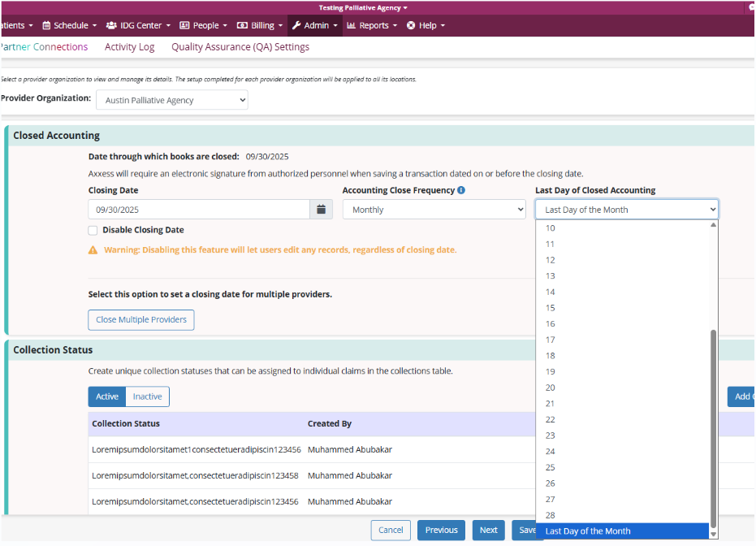
Task: Open Quality Assurance (QA) Settings tab
Action: (240, 47)
